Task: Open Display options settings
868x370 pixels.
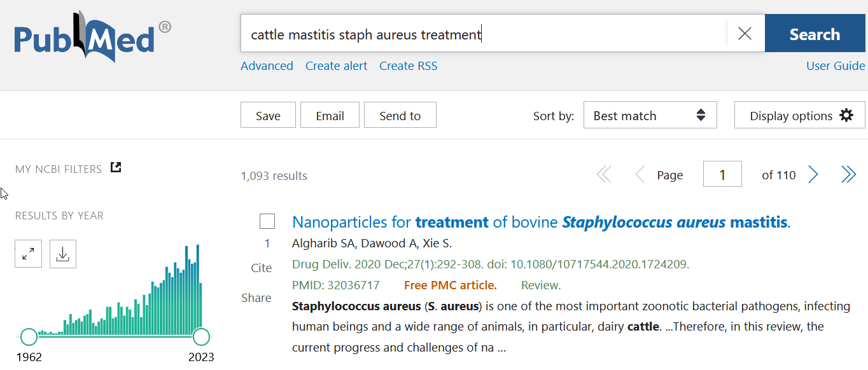Action: click(799, 115)
